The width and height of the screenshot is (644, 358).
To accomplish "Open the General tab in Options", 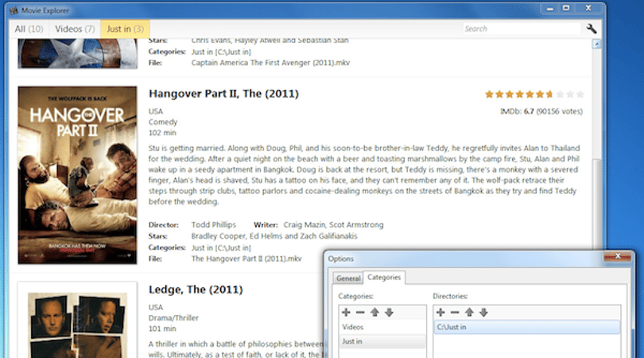I will (x=348, y=278).
